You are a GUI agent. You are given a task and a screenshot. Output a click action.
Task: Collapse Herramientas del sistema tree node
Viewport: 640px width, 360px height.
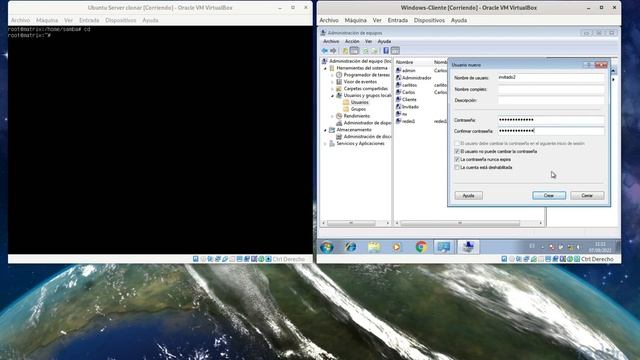click(x=326, y=68)
